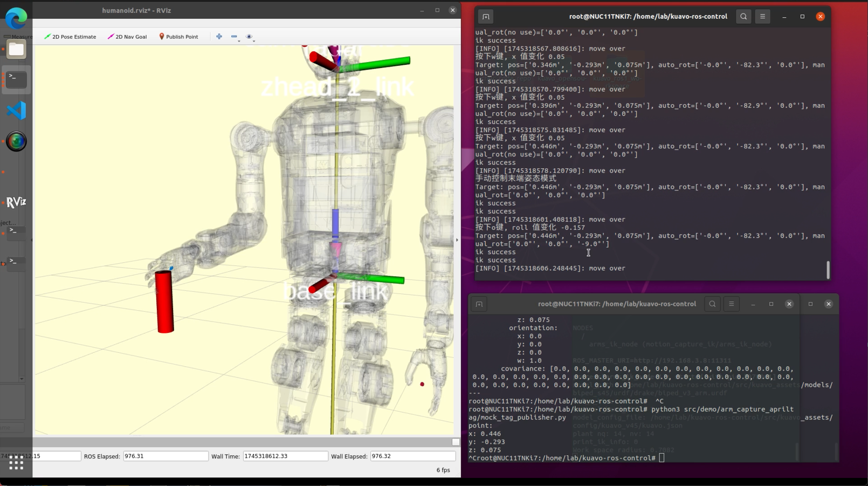
Task: Click the RViz icon in the dock
Action: click(16, 202)
